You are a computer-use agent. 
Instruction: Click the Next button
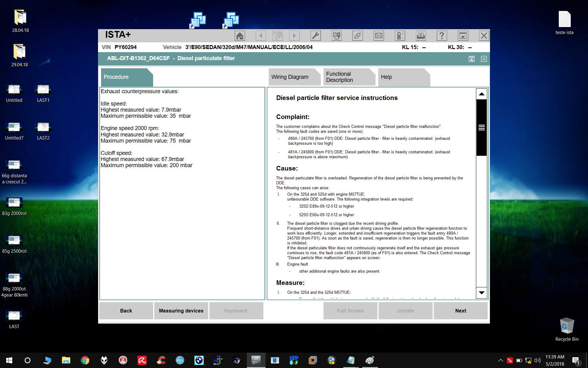[461, 311]
